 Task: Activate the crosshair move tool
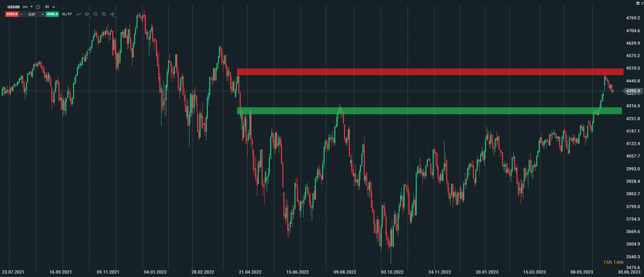tap(112, 14)
